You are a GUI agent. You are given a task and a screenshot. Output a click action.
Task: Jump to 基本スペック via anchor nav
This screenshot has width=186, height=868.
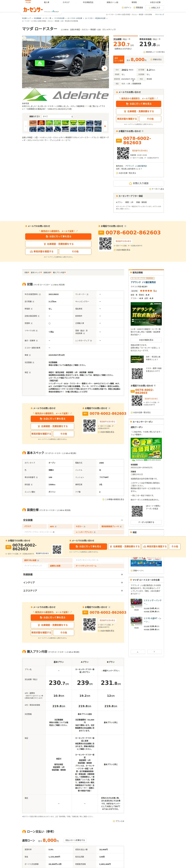36,272
